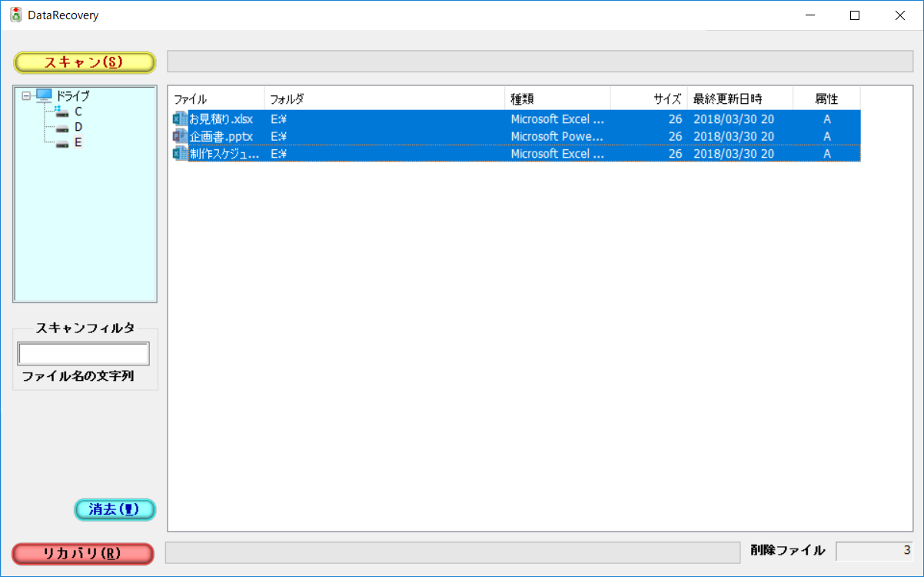
Task: Close the DataRecovery window
Action: click(x=900, y=15)
